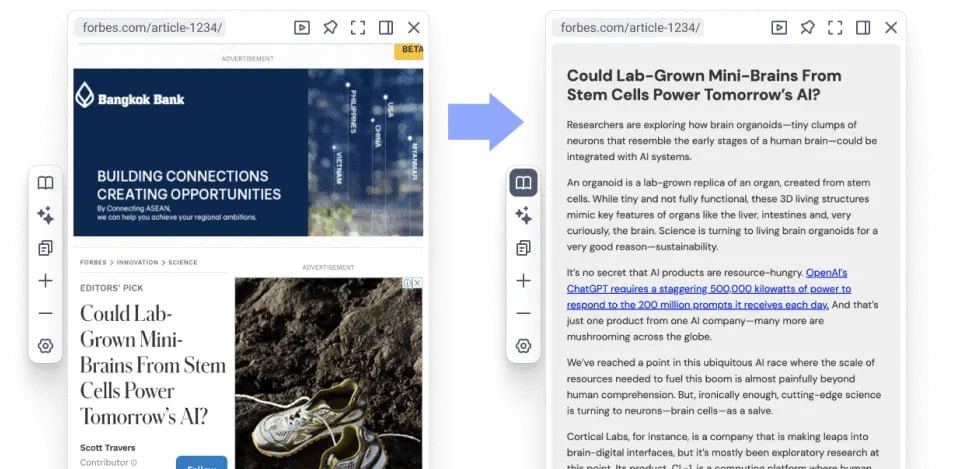
Task: Zoom in with the plus icon in the right toolbar
Action: click(523, 280)
